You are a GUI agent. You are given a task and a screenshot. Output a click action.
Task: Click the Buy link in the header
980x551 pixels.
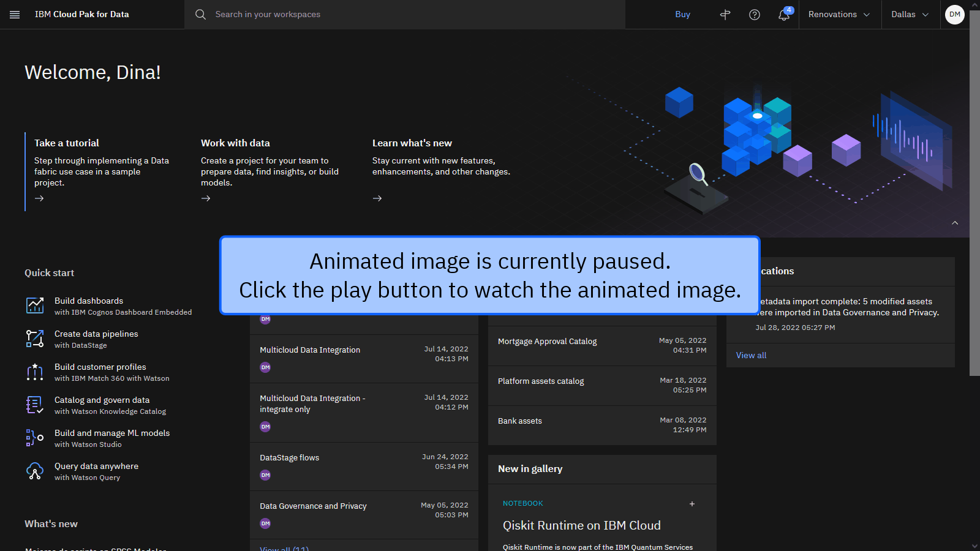(x=682, y=15)
